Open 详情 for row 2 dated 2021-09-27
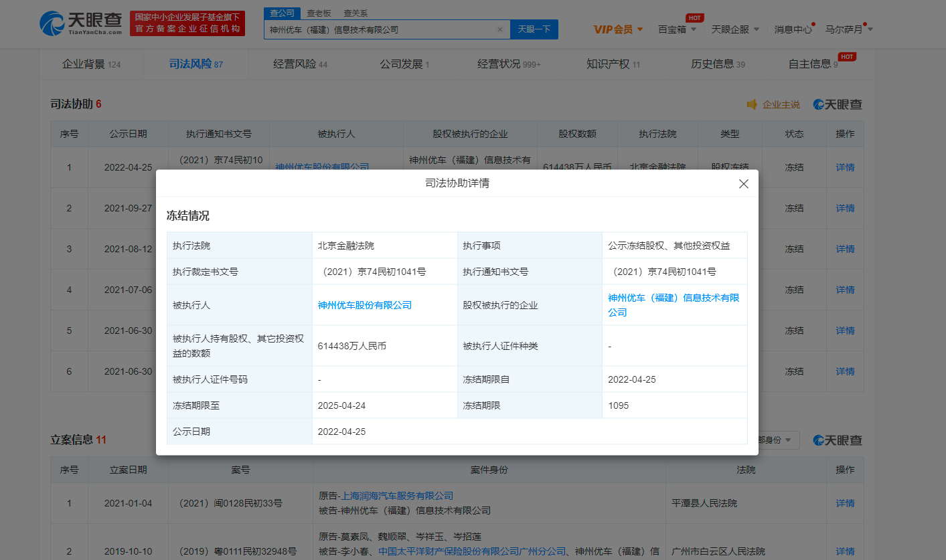946x560 pixels. 845,208
